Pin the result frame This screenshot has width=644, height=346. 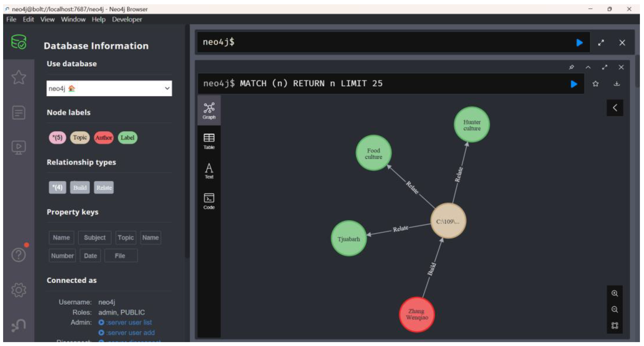pyautogui.click(x=571, y=67)
